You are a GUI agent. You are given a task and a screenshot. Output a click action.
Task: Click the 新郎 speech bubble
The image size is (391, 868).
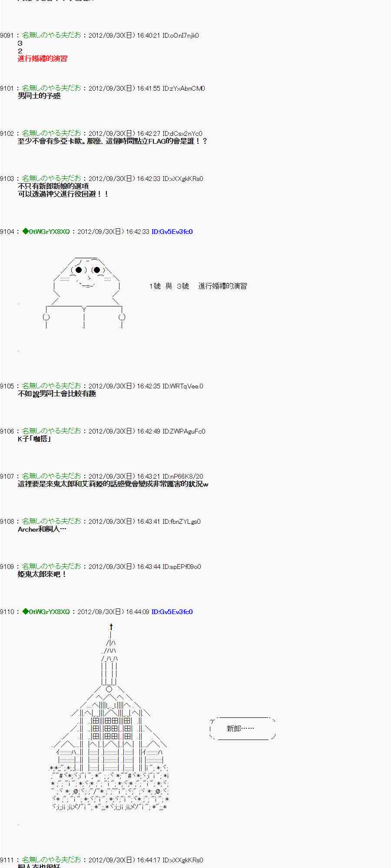[242, 729]
